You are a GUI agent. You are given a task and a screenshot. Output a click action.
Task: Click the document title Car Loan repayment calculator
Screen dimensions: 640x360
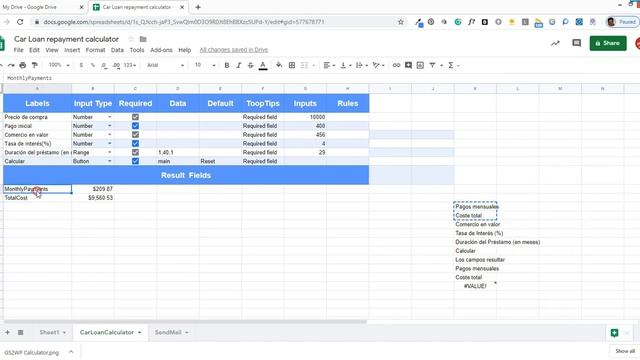[67, 39]
